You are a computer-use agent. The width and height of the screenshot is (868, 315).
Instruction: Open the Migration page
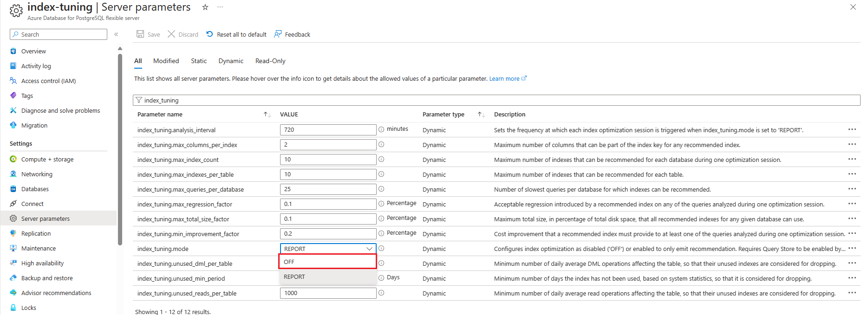(x=34, y=125)
